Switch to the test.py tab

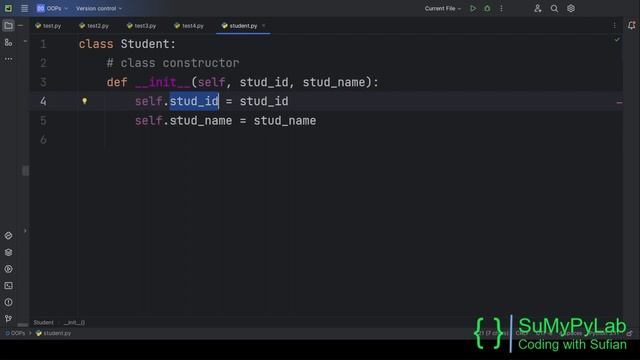[48, 26]
